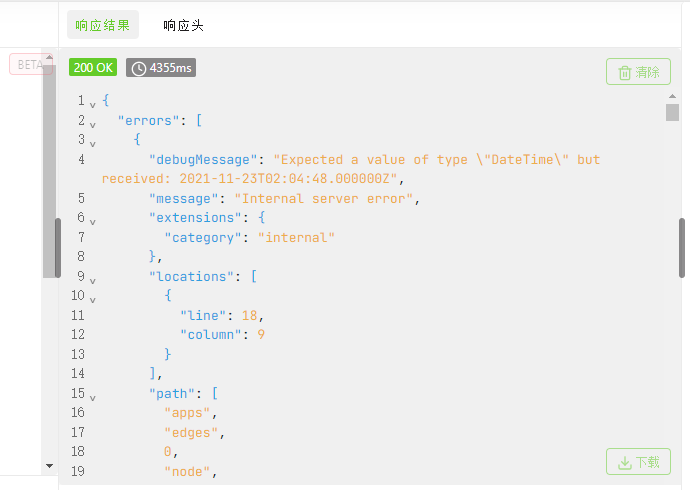Click the code viewer scrollbar thumb
The height and width of the screenshot is (490, 690).
pos(672,111)
